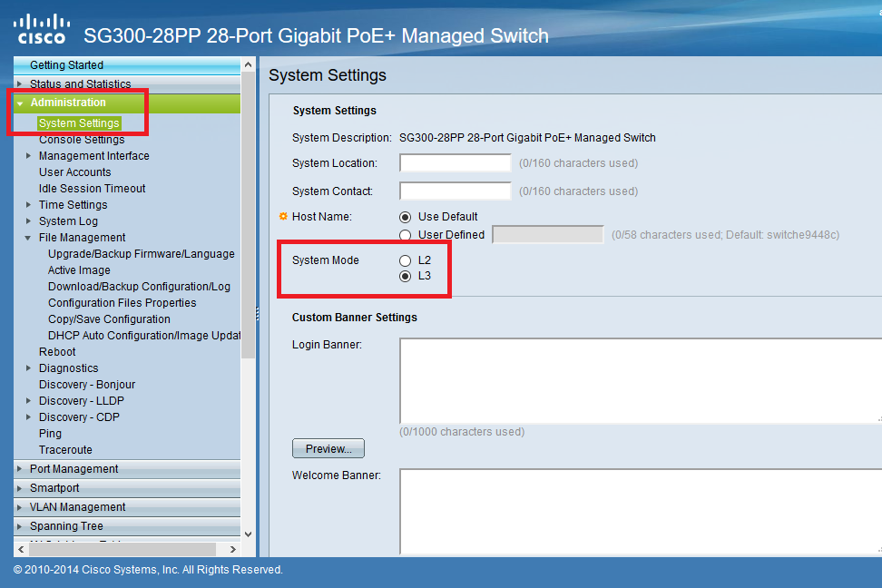The width and height of the screenshot is (882, 588).
Task: Open Reboot page
Action: tap(57, 352)
